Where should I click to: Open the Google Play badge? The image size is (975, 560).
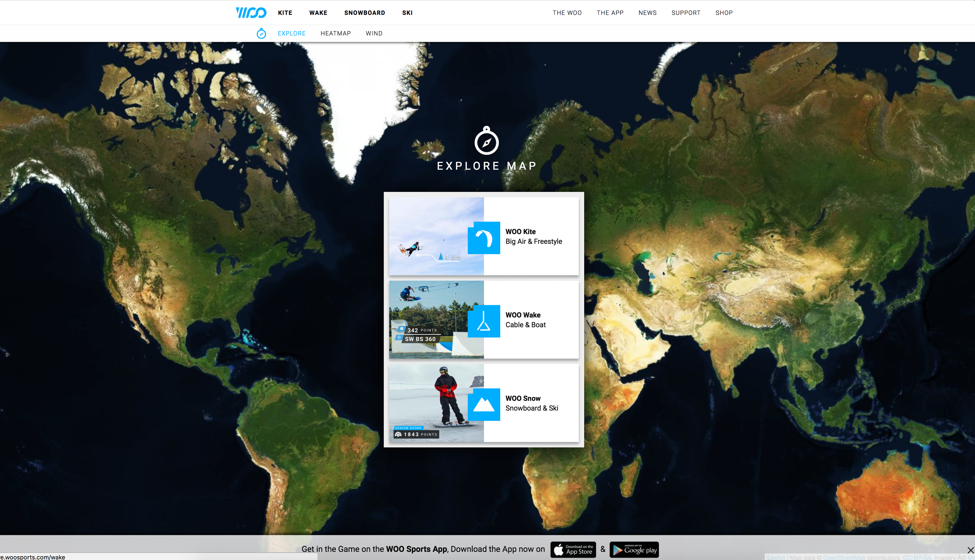point(634,549)
